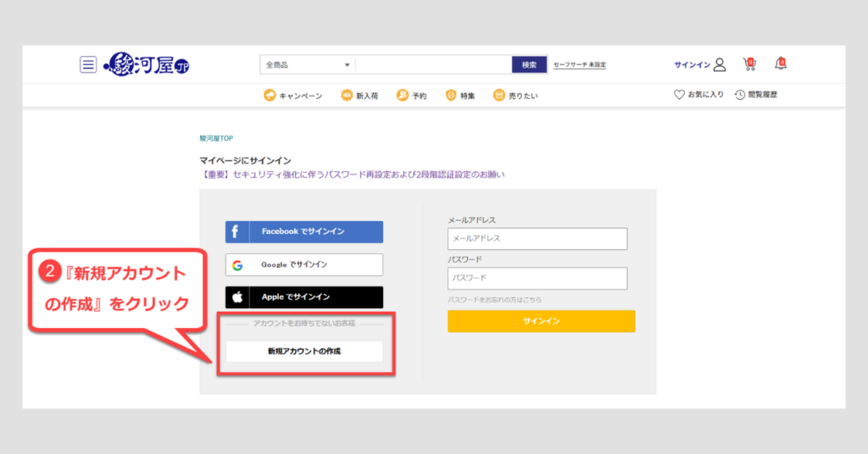Click the clock icon for 閲覧履歴
Viewport: 868px width, 454px height.
[x=740, y=95]
